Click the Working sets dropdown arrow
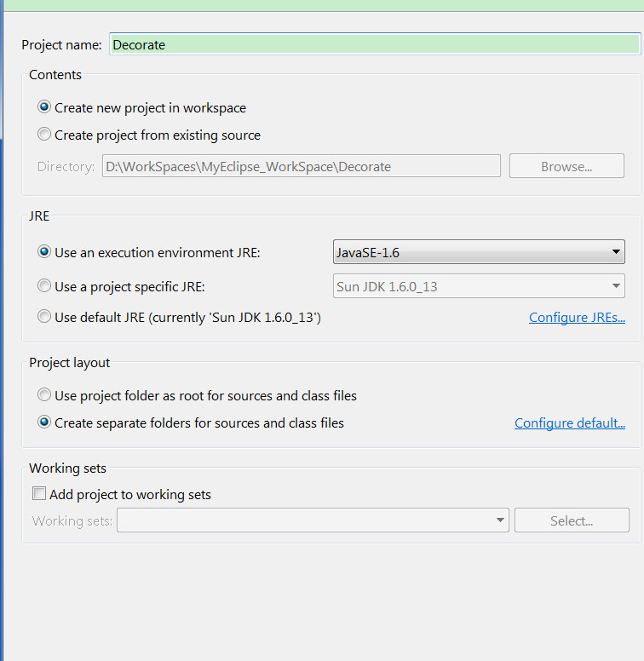The image size is (644, 661). 500,520
